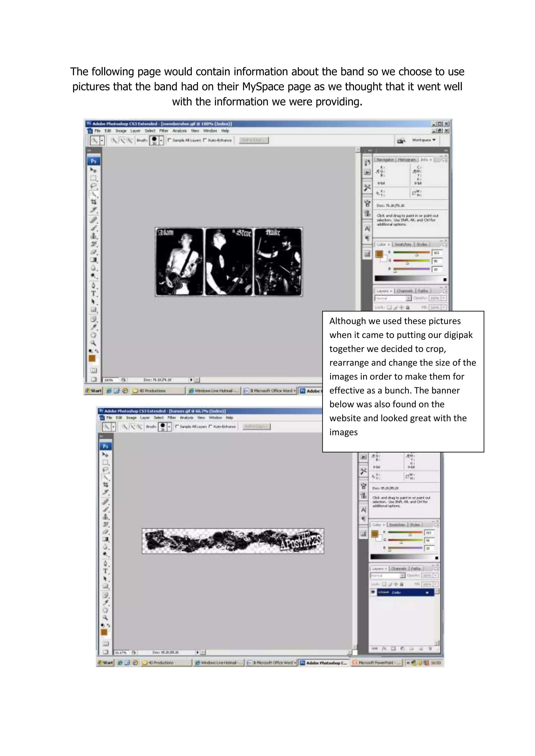Open Character panel icon in membersbar.gif dock
Screen dimensions: 535x756
(367, 229)
